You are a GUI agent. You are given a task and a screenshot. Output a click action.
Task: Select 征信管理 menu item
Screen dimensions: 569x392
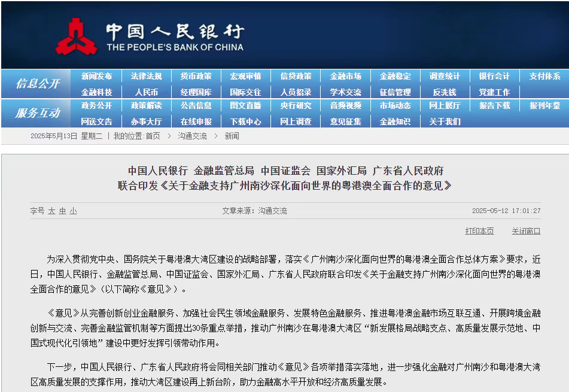click(395, 92)
